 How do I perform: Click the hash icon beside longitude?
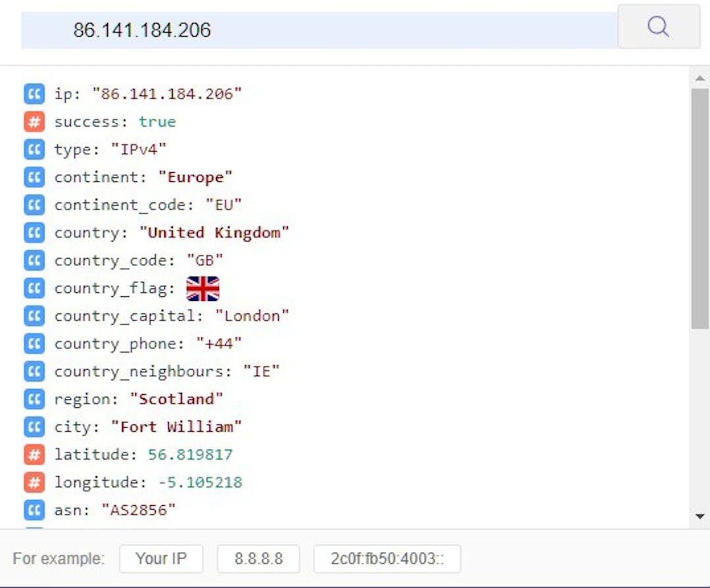(x=34, y=482)
